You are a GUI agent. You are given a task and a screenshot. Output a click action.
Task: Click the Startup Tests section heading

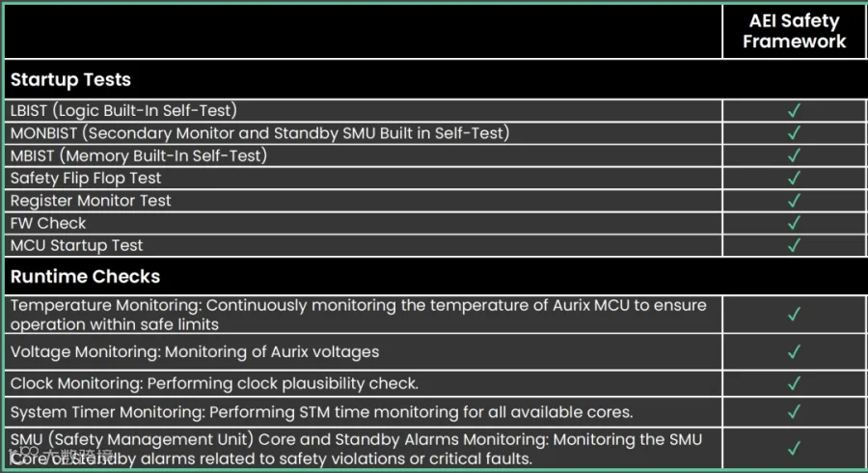click(x=70, y=80)
